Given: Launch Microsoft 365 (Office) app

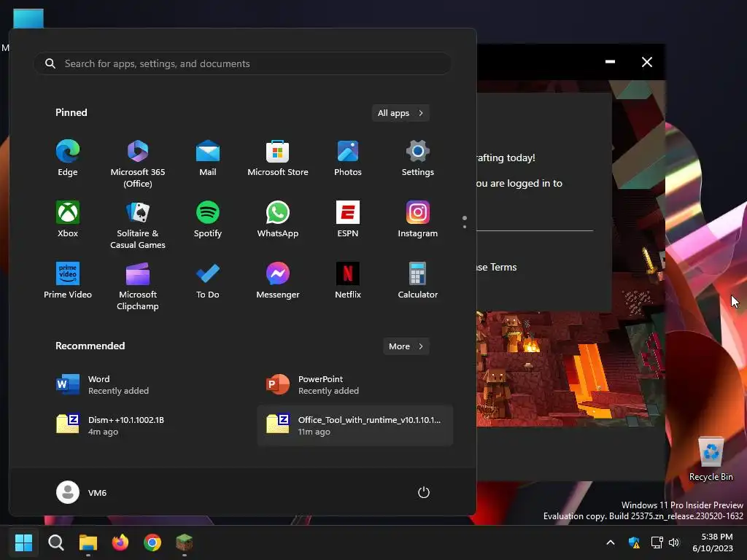Looking at the screenshot, I should 138,163.
